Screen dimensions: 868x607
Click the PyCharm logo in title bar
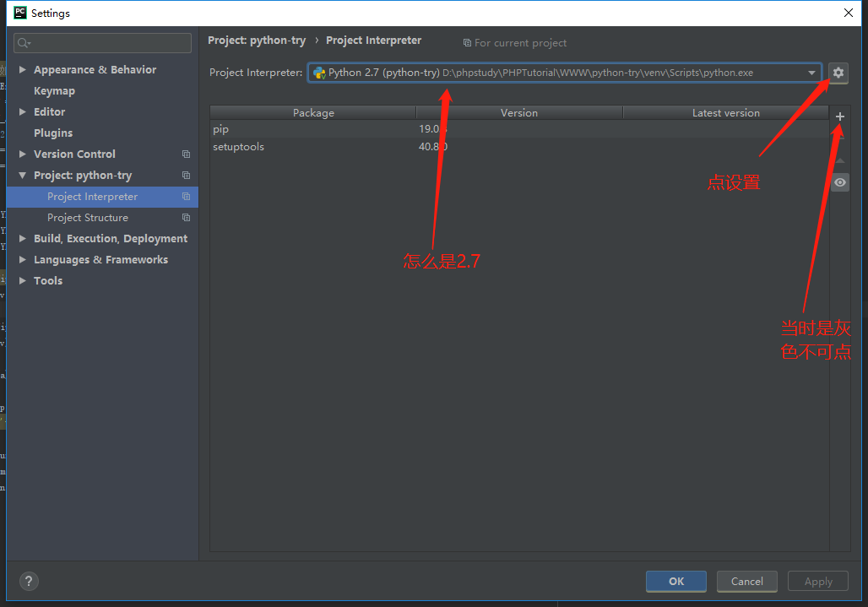pyautogui.click(x=19, y=13)
